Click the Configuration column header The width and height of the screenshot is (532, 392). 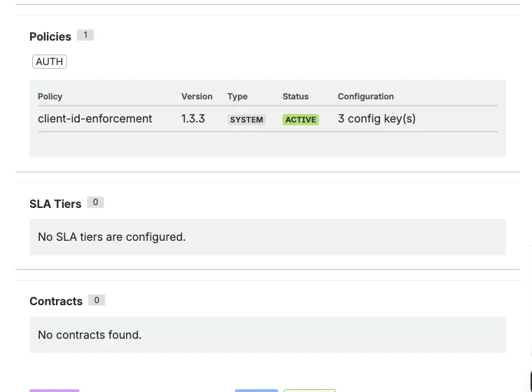point(365,97)
